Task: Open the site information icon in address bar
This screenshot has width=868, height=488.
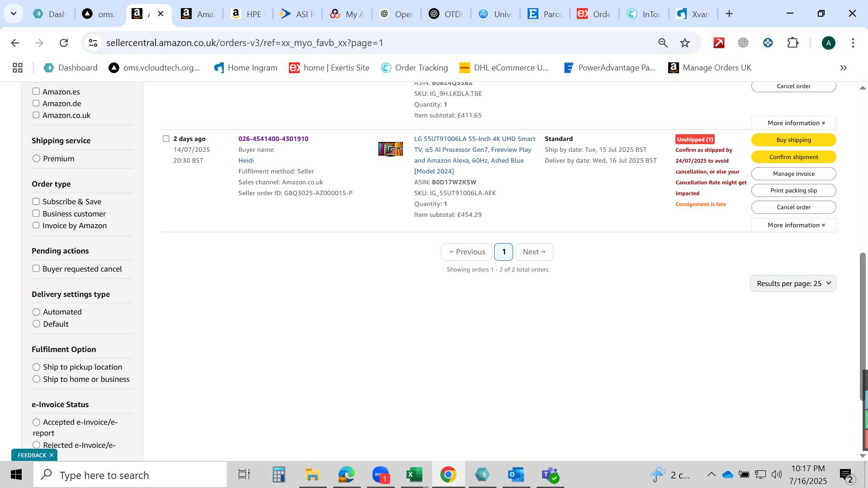Action: 93,43
